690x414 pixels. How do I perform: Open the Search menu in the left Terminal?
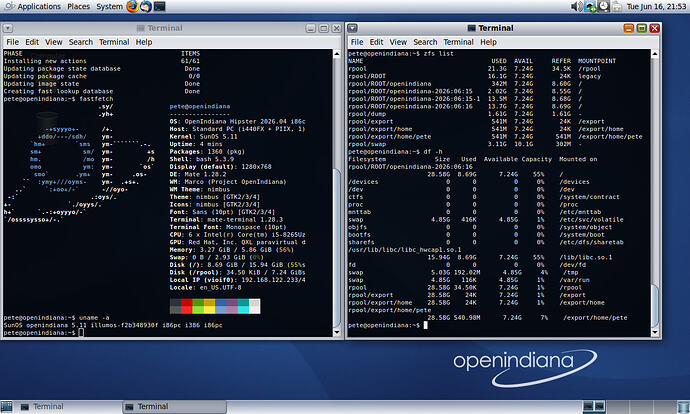[x=81, y=42]
